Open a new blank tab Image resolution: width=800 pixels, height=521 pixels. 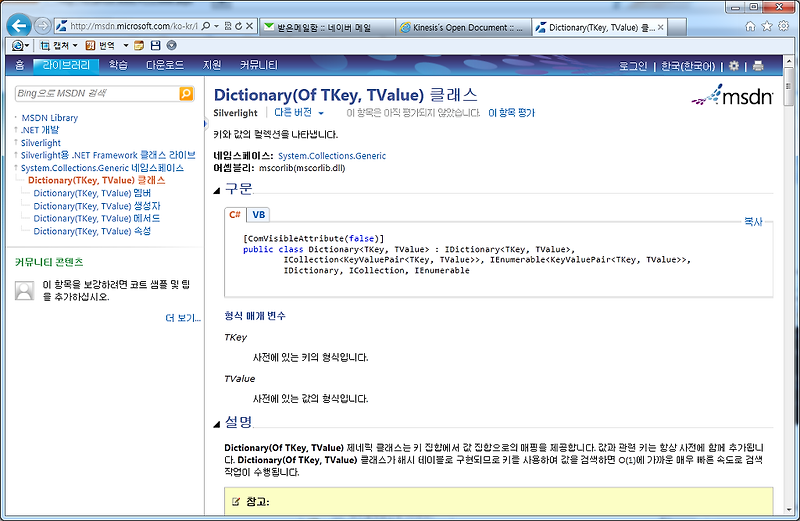pyautogui.click(x=677, y=28)
